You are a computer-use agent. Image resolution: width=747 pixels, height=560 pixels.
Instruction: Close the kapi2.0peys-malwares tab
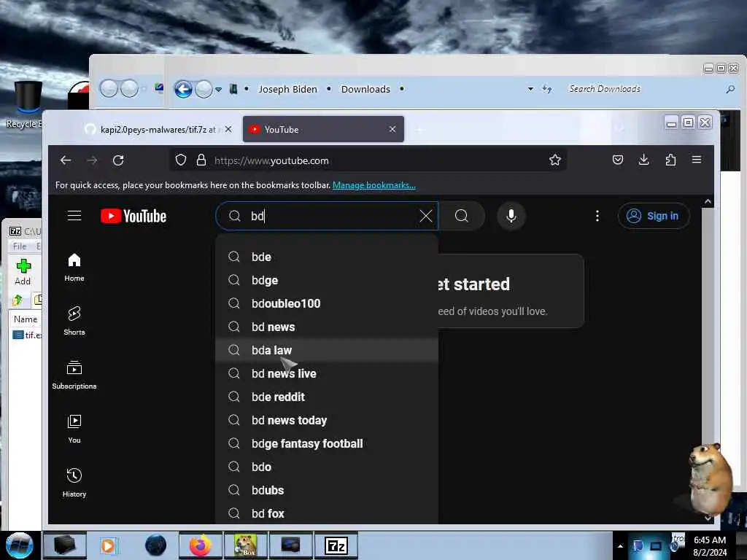tap(228, 130)
